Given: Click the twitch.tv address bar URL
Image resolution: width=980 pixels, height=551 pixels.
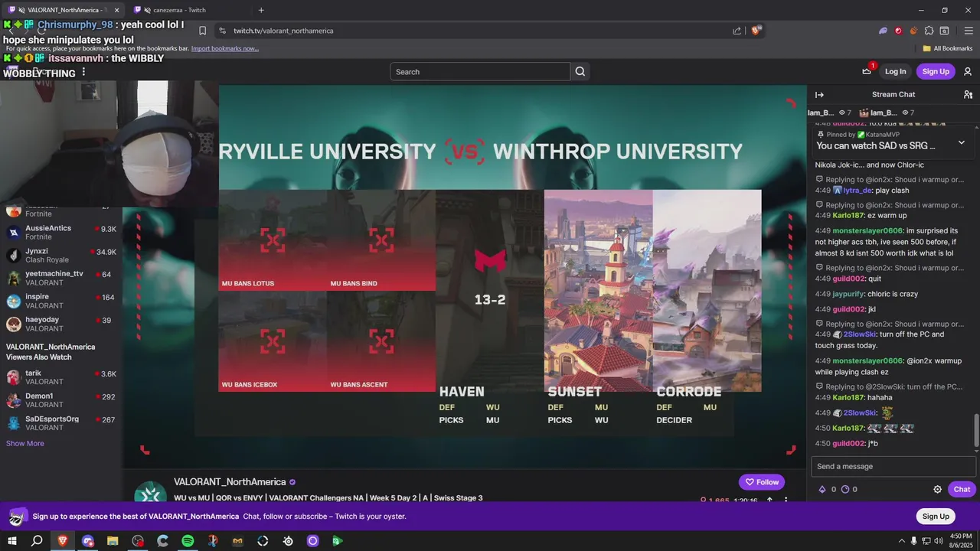Looking at the screenshot, I should [x=283, y=31].
